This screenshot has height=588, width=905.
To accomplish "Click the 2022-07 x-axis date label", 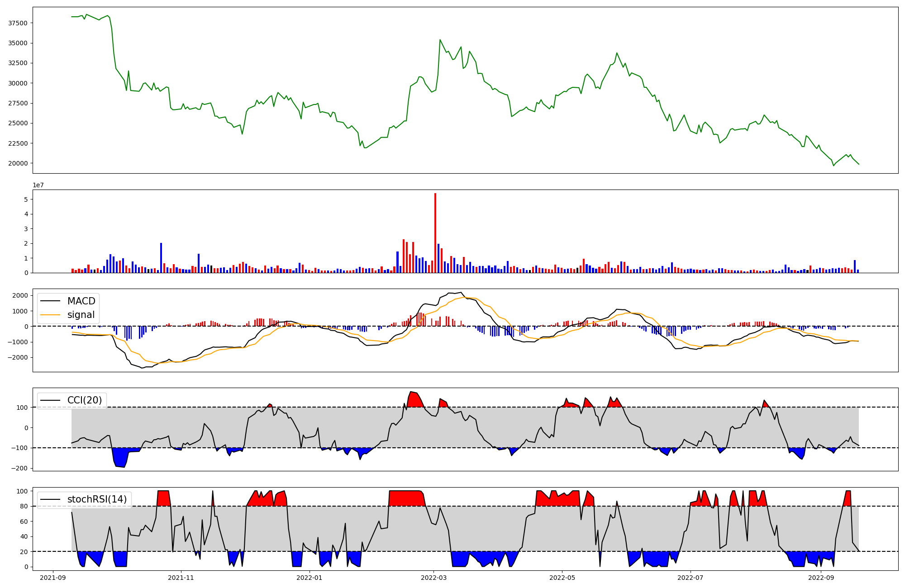I will point(691,578).
